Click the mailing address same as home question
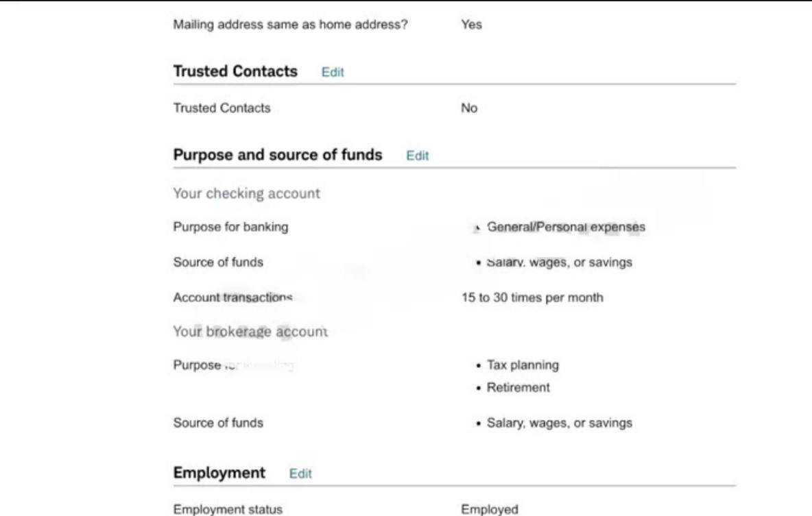The width and height of the screenshot is (812, 516). pyautogui.click(x=290, y=25)
